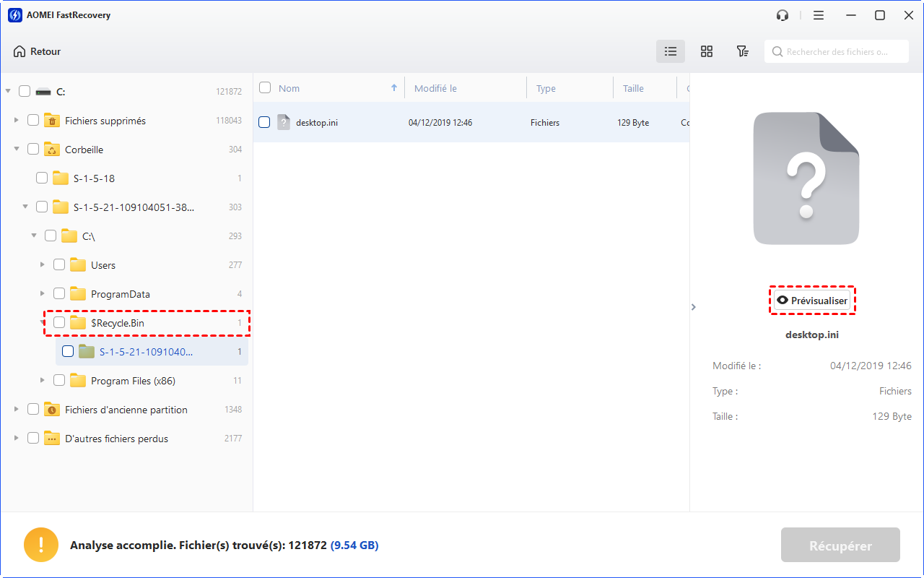Collapse the S-1-5-21-109104051-38... node

[25, 207]
